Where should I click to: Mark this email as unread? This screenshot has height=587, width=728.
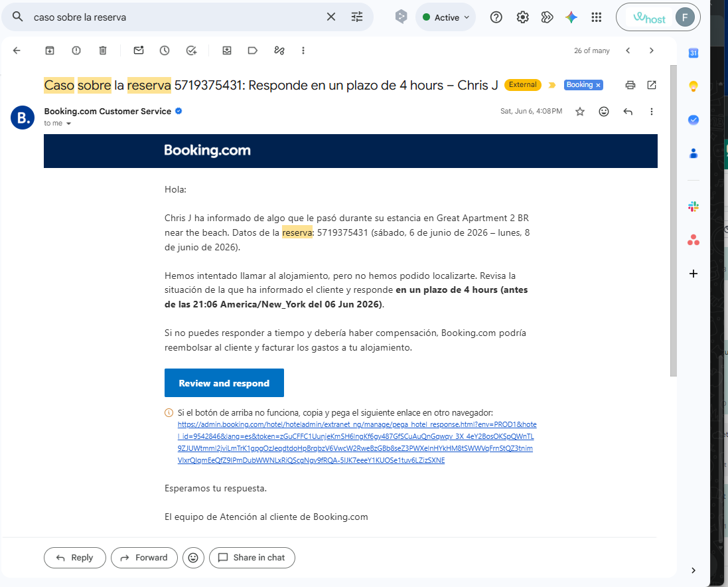[138, 50]
